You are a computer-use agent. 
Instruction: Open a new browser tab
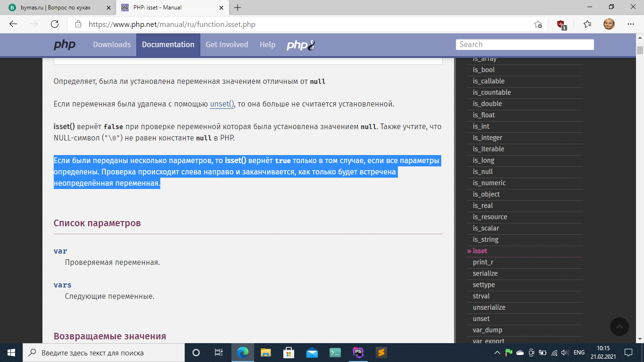click(238, 8)
